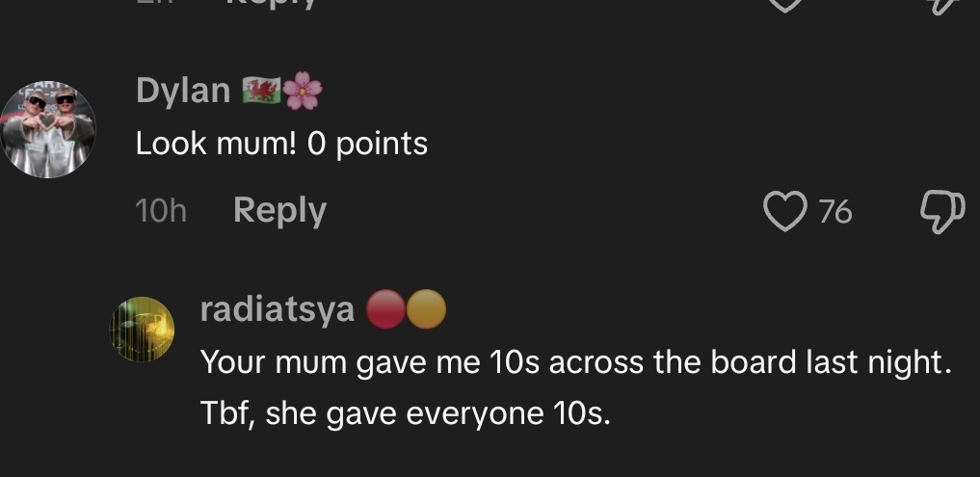Screen dimensions: 980x477
Task: Click the orange circle badge next to radiatsya
Action: [427, 310]
